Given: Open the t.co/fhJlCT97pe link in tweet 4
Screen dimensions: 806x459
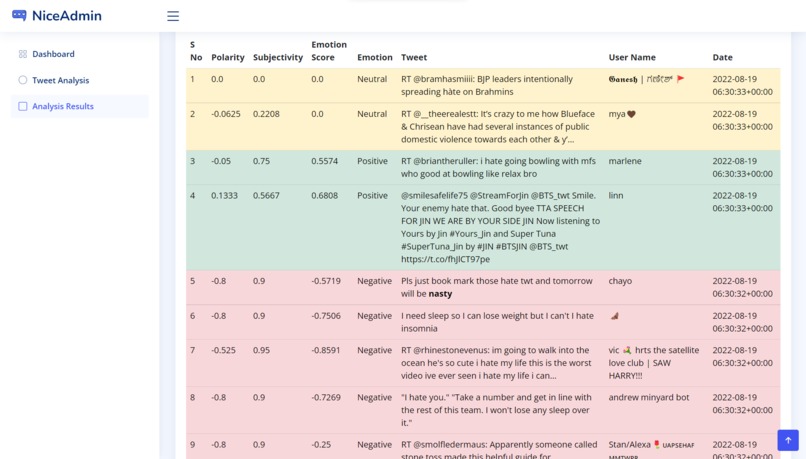Looking at the screenshot, I should [445, 259].
